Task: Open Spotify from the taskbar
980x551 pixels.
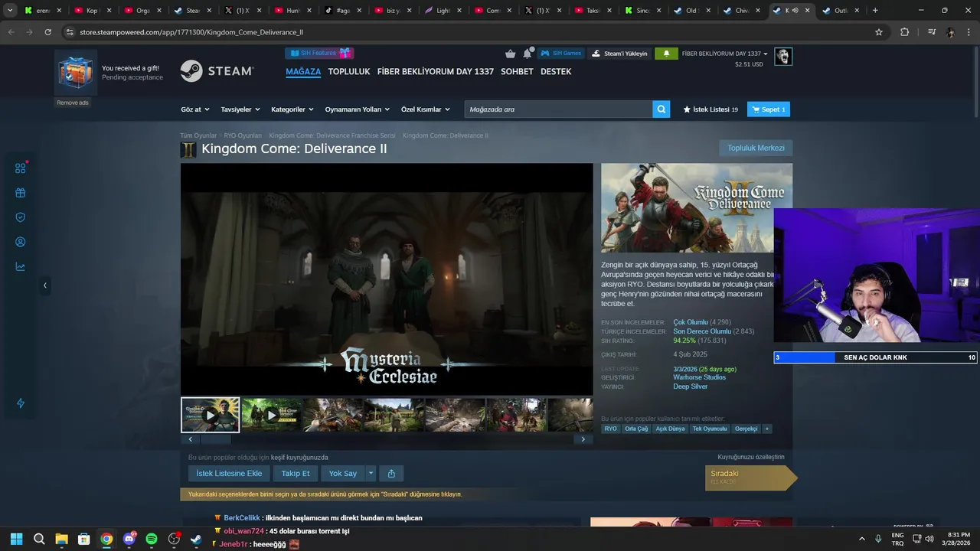Action: tap(151, 539)
